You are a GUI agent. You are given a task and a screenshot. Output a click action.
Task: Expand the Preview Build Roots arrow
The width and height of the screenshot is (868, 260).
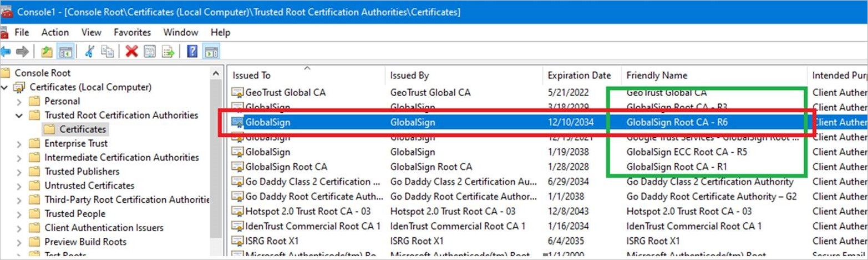(x=20, y=242)
